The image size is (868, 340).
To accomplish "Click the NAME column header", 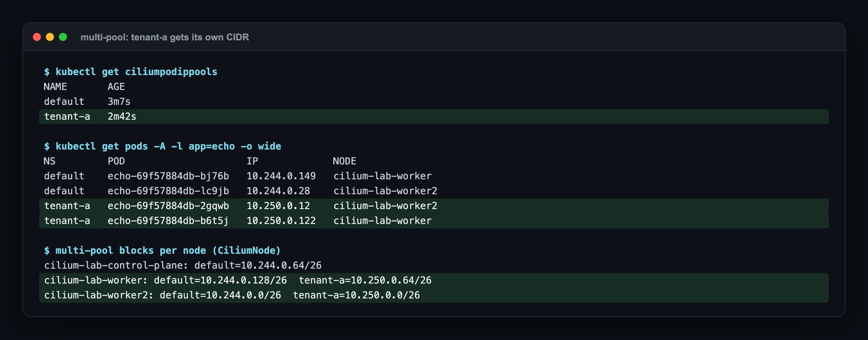I will (x=55, y=87).
